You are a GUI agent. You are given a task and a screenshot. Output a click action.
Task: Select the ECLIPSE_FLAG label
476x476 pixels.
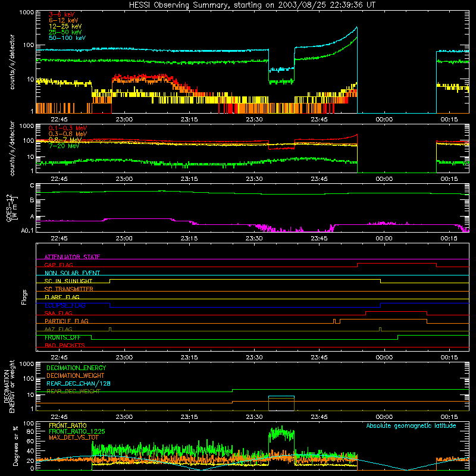(x=65, y=305)
